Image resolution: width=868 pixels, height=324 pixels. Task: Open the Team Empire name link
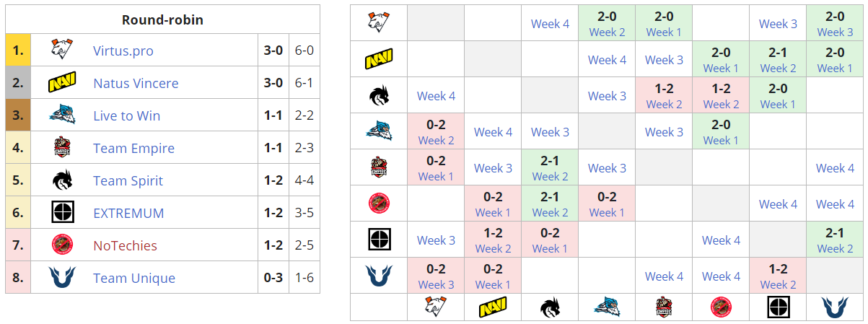133,148
